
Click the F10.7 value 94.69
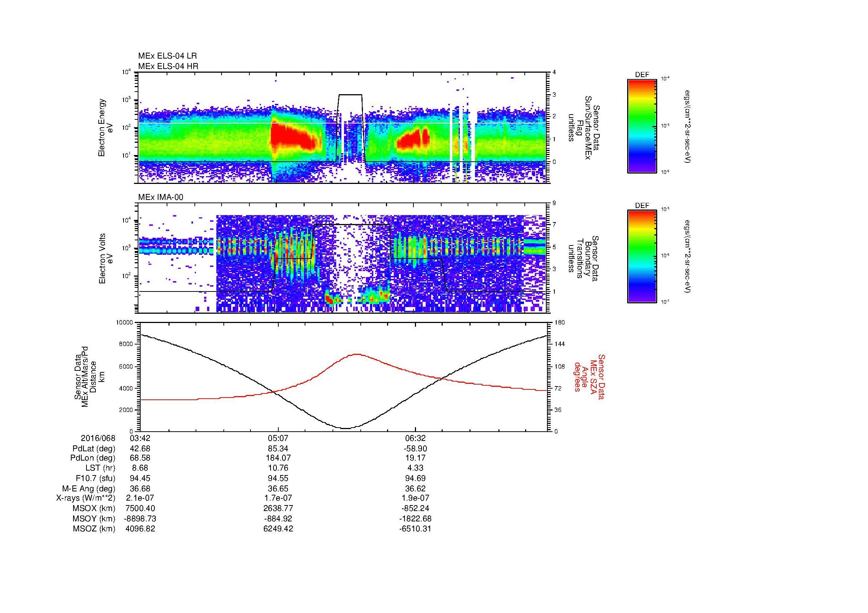(415, 478)
